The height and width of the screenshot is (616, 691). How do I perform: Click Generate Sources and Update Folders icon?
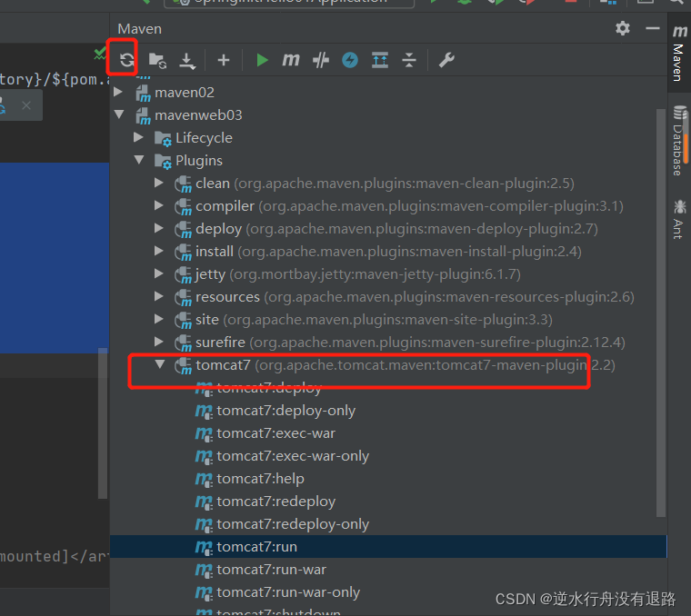[x=157, y=60]
